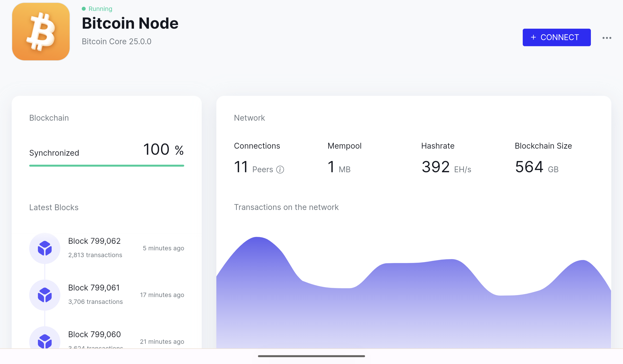This screenshot has width=623, height=364.
Task: Click the home indicator bar at bottom
Action: pos(311,356)
